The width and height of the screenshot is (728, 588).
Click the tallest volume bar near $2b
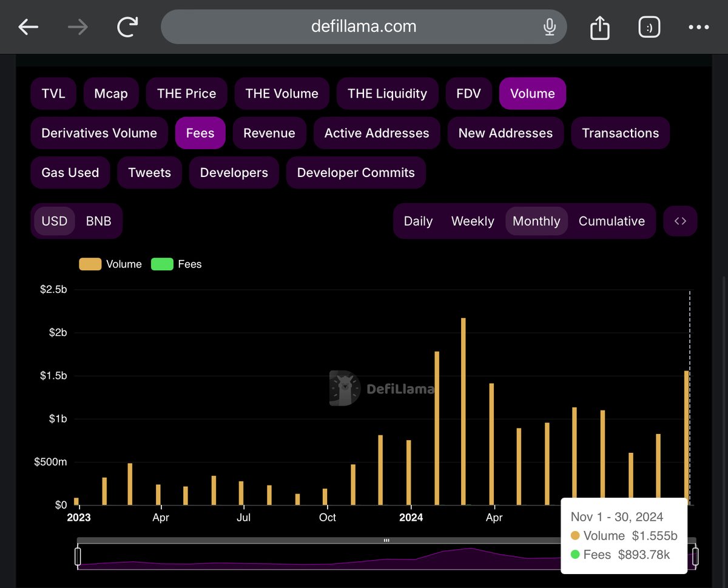463,411
